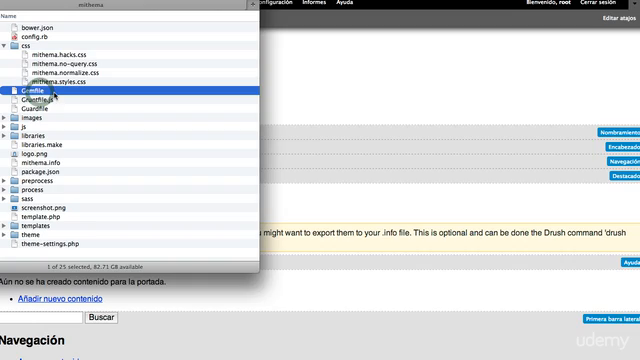This screenshot has width=640, height=360.
Task: Click the template.php file icon
Action: click(14, 217)
